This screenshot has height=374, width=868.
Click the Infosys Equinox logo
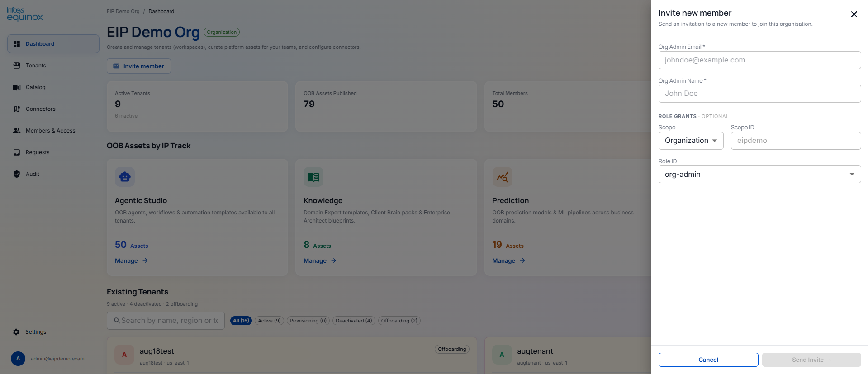pyautogui.click(x=25, y=14)
